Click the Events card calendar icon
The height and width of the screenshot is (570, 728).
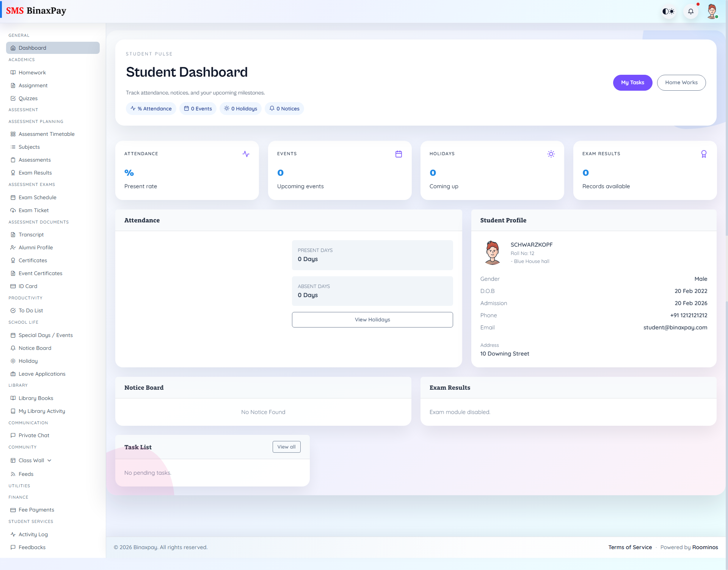pos(399,154)
